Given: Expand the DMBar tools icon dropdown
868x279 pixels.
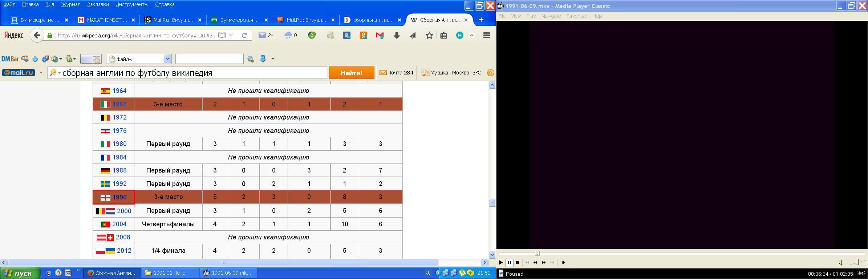Looking at the screenshot, I should pos(74,59).
